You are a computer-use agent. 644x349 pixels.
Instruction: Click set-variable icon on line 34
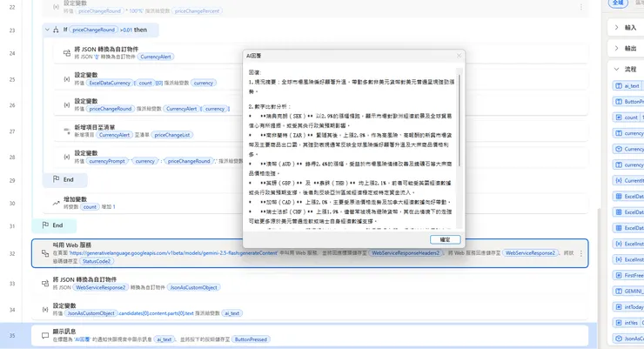(x=45, y=310)
